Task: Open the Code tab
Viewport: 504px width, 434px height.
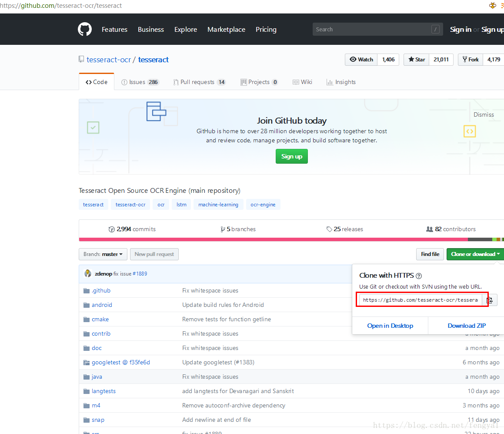Action: (x=97, y=82)
